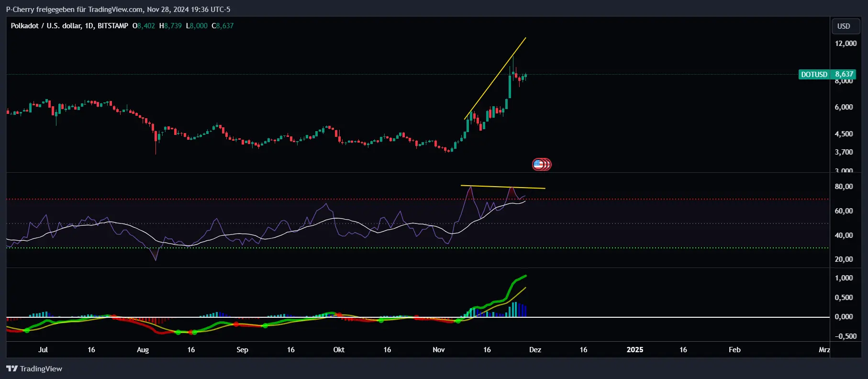
Task: Click the 4,500 price axis label
Action: click(844, 134)
